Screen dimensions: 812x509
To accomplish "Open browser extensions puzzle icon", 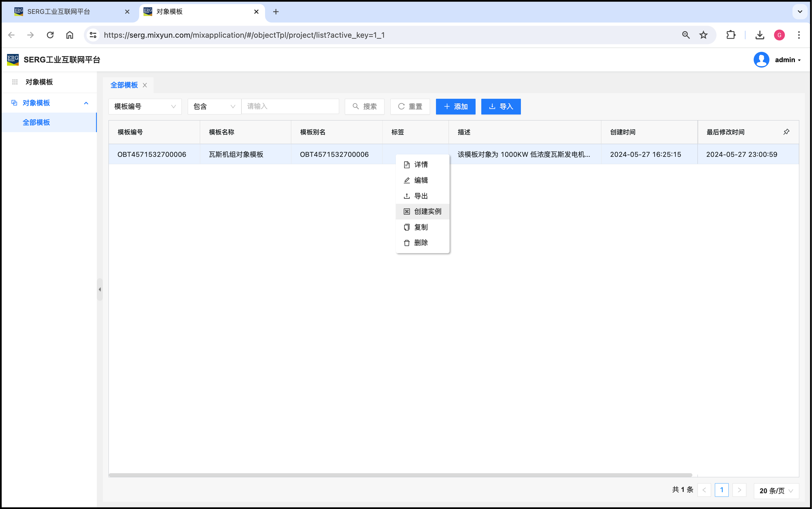I will tap(731, 35).
